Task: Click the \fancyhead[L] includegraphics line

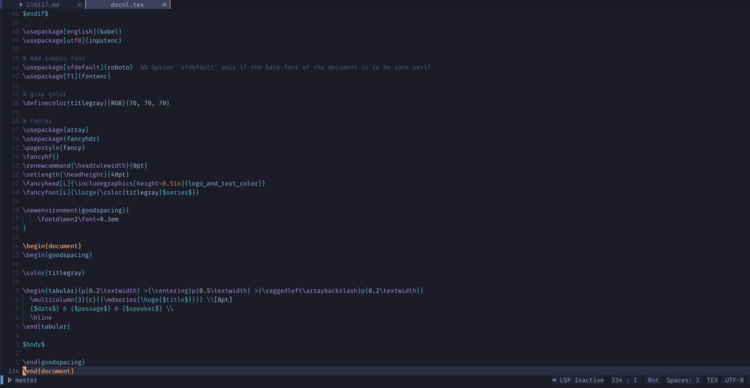Action: click(x=144, y=183)
